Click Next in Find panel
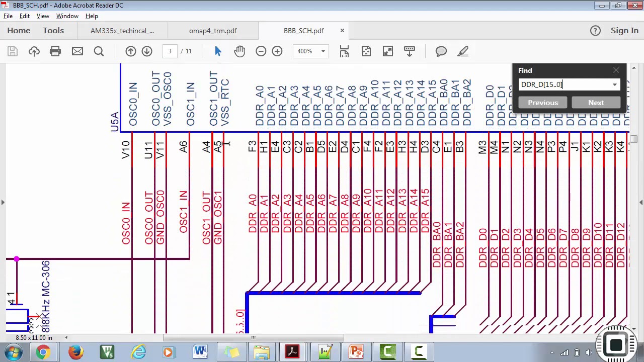 click(596, 103)
